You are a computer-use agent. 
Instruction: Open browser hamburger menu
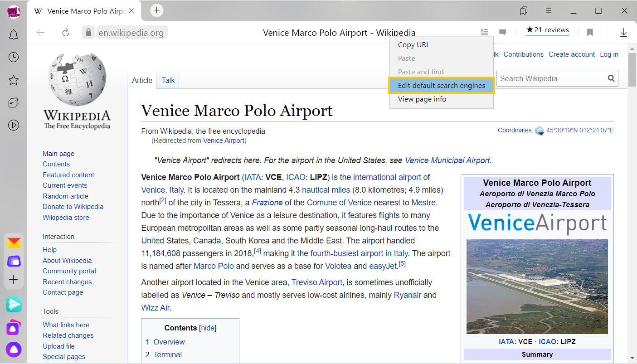coord(549,10)
